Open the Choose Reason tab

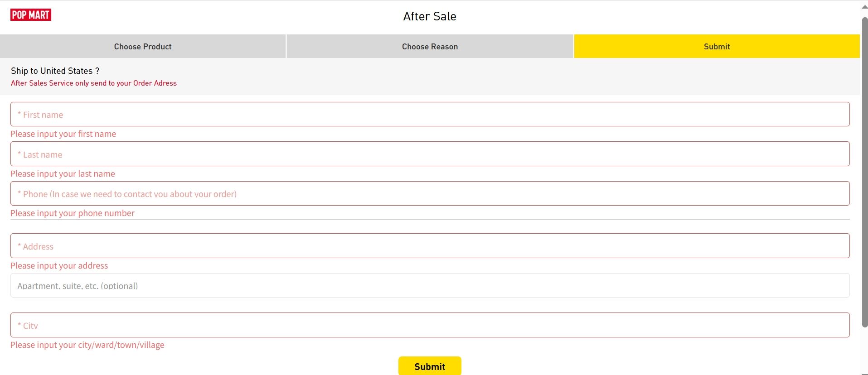coord(430,47)
